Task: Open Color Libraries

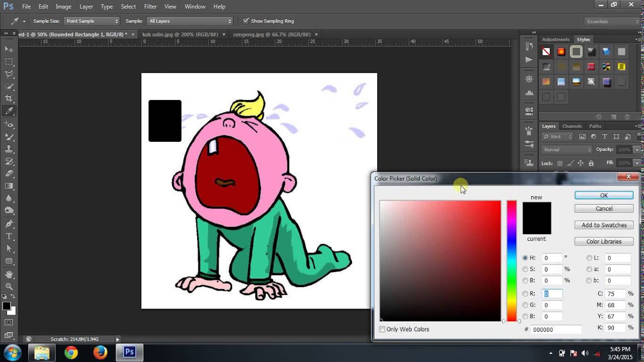Action: [604, 242]
